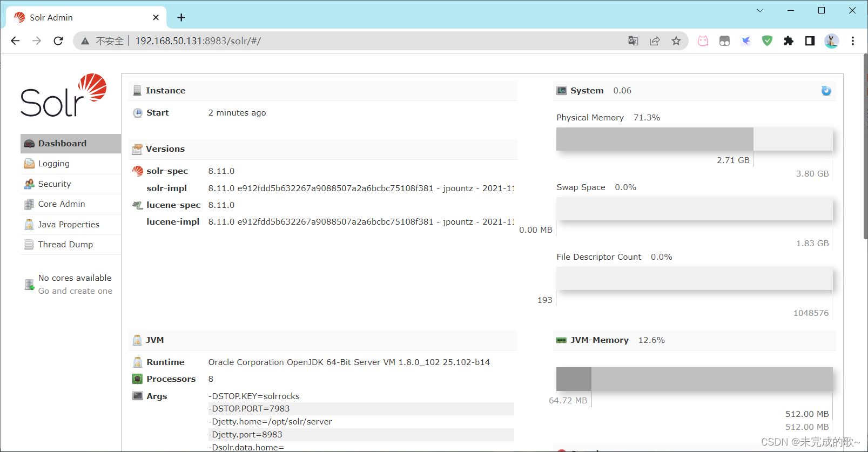The height and width of the screenshot is (452, 868).
Task: Click the Solr logo
Action: [64, 96]
